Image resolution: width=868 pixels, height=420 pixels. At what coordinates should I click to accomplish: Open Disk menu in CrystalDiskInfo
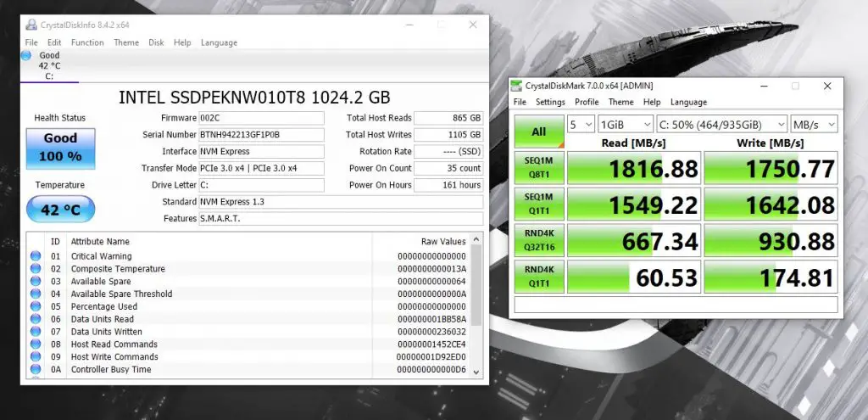[x=156, y=42]
